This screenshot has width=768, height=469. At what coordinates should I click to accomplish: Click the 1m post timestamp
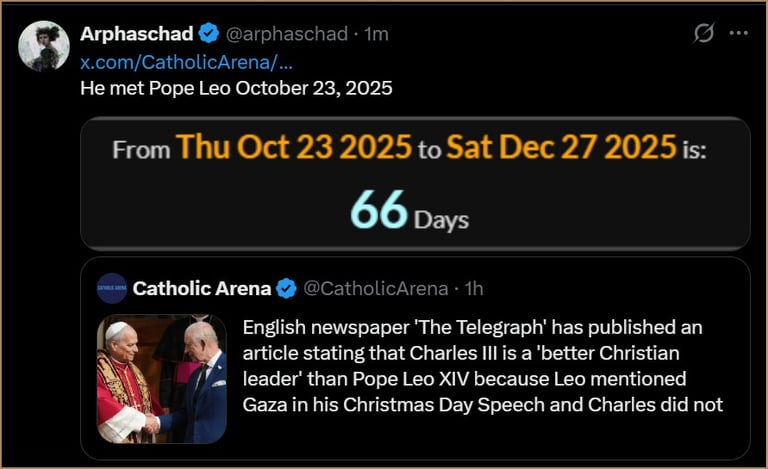click(376, 34)
